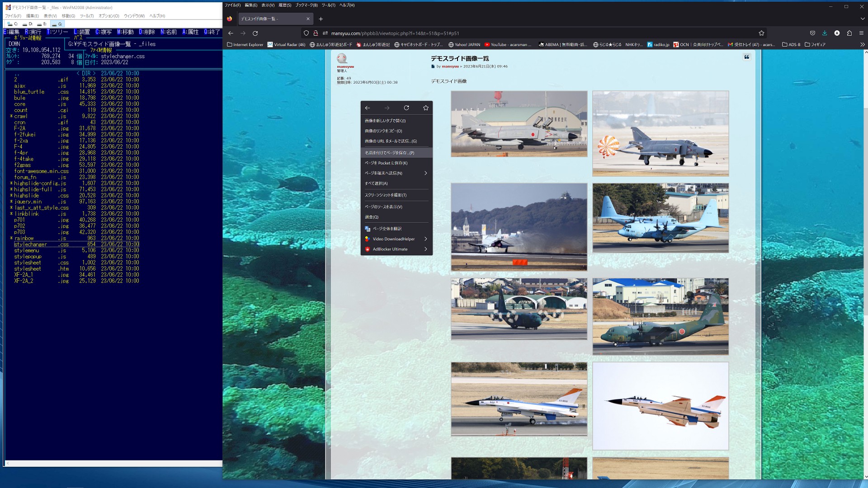Click the bookmark star in address bar
The width and height of the screenshot is (868, 488).
click(x=761, y=33)
